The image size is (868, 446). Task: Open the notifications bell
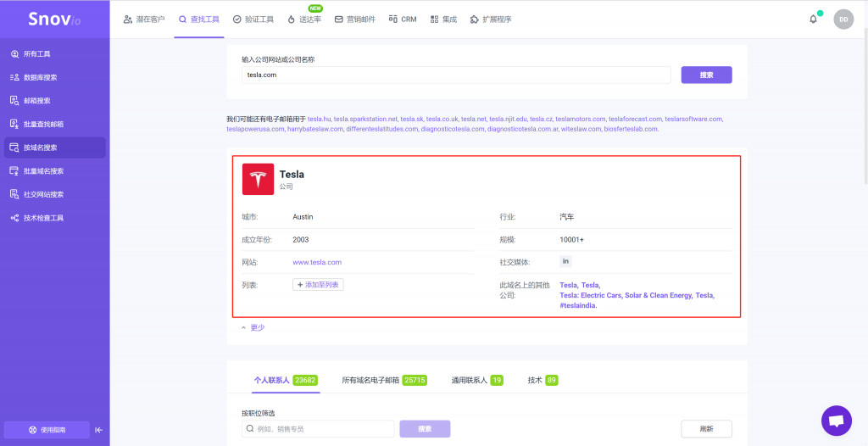(813, 19)
